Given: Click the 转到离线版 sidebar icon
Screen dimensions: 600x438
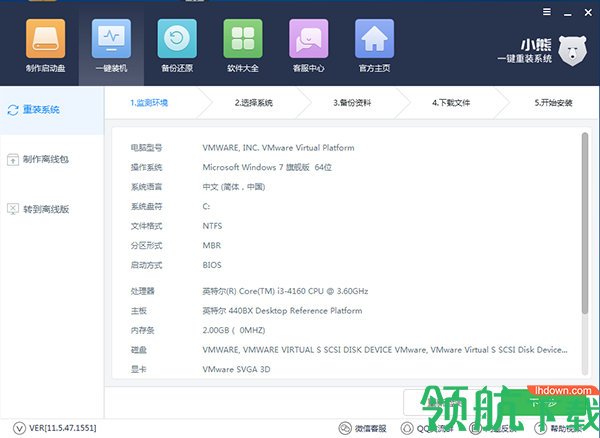Looking at the screenshot, I should tap(13, 209).
